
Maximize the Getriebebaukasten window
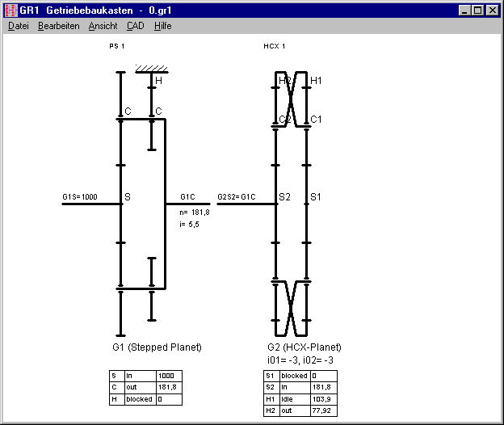pos(477,11)
